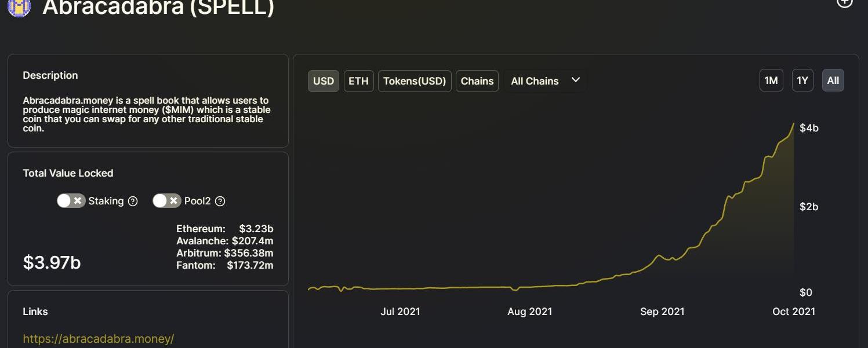Enable the Staking toggle

click(71, 201)
